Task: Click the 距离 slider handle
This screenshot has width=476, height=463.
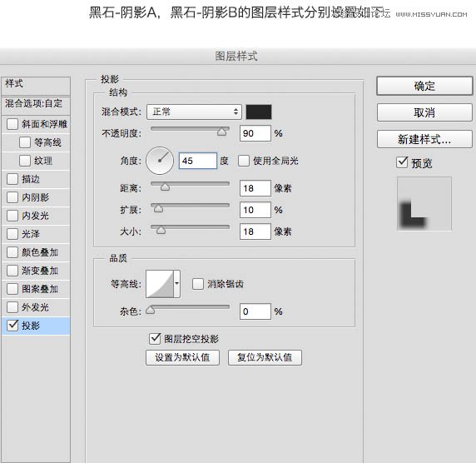Action: point(165,187)
